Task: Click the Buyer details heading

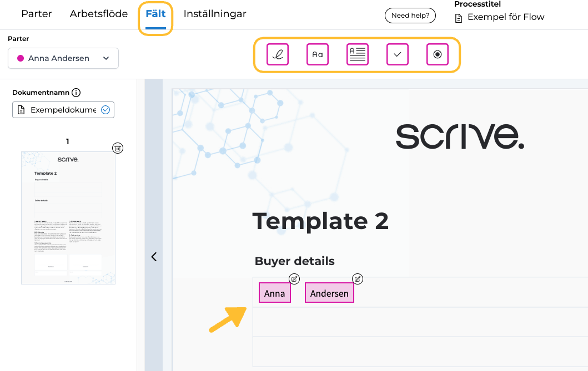Action: [x=294, y=261]
